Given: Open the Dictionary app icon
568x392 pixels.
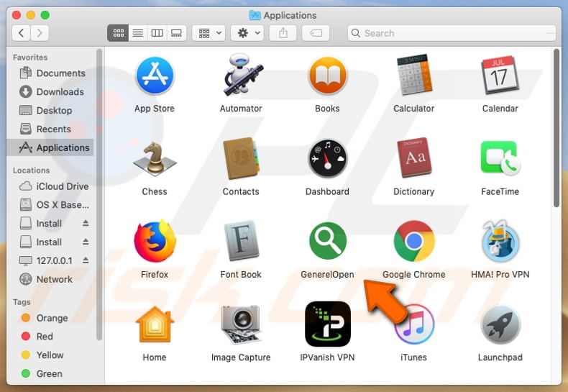Looking at the screenshot, I should (414, 158).
